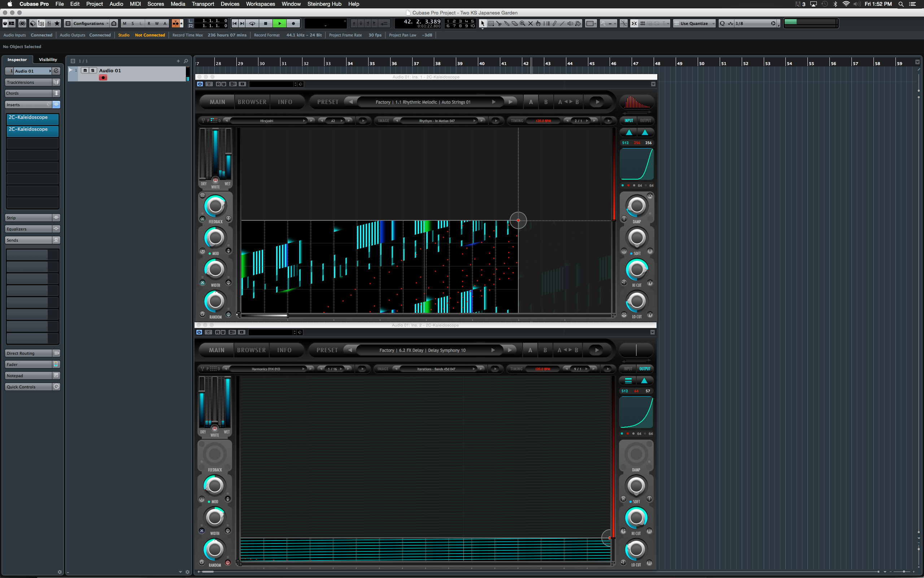
Task: Select the Zoom magnifier tool
Action: click(x=522, y=23)
